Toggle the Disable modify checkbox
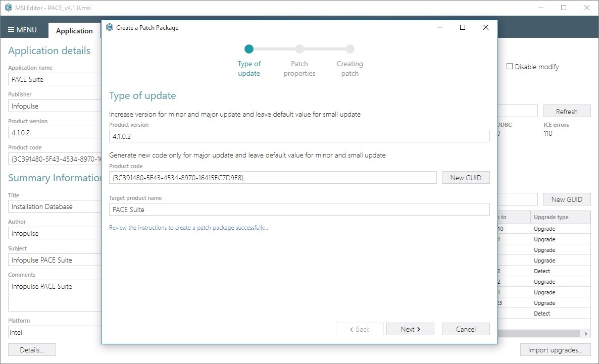The image size is (599, 364). 510,67
